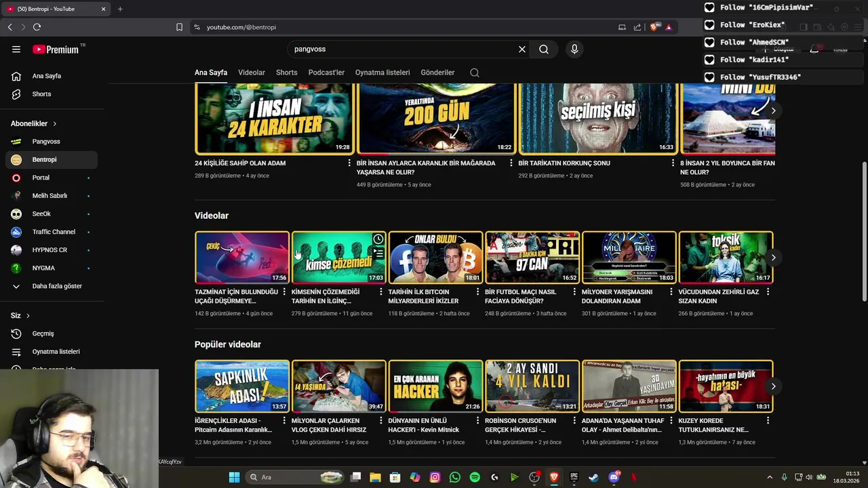Screen dimensions: 868x488
Task: Share this page from address bar
Action: pos(637,27)
